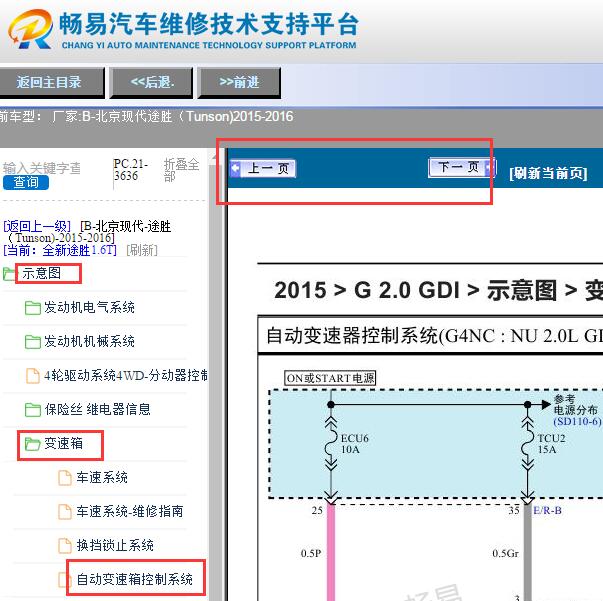Click the open 变速箱 folder icon
Screen dimensions: 603x601
(32, 444)
